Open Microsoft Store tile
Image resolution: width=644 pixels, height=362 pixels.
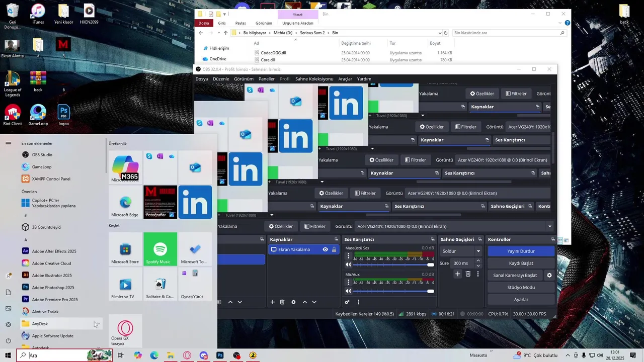coord(125,249)
